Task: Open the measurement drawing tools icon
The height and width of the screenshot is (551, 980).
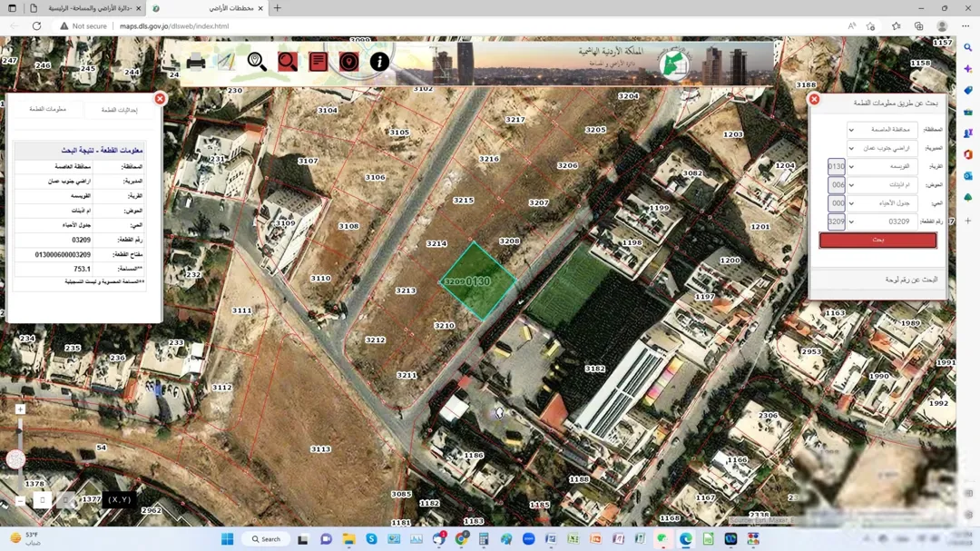Action: click(x=226, y=62)
